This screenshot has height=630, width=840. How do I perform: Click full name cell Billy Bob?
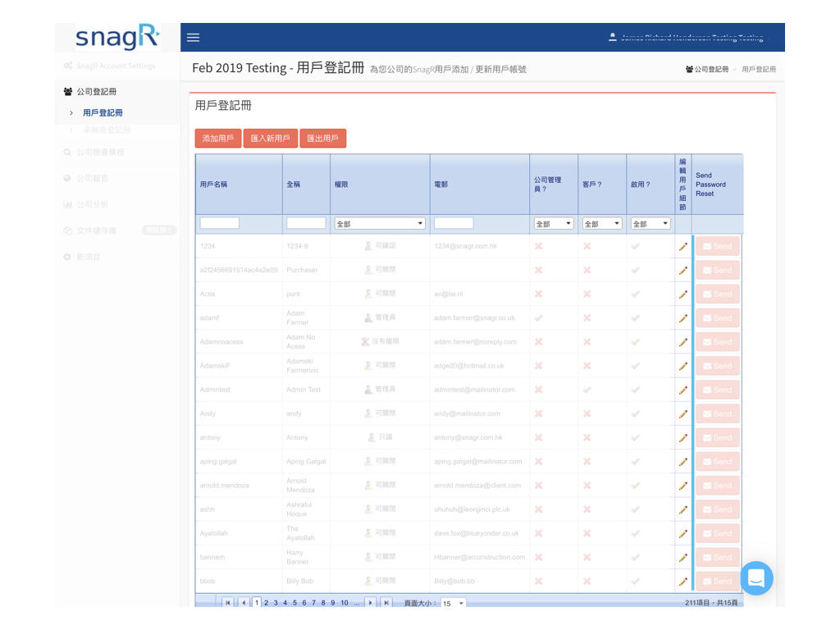click(x=299, y=582)
